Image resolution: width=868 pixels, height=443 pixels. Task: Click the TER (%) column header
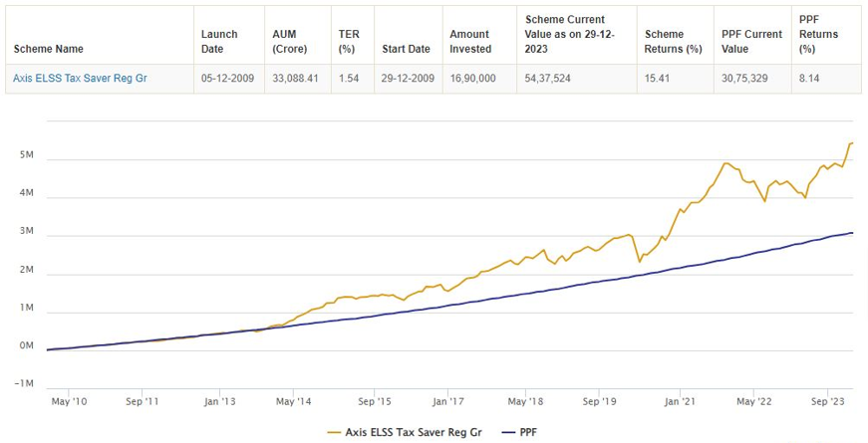click(x=348, y=42)
